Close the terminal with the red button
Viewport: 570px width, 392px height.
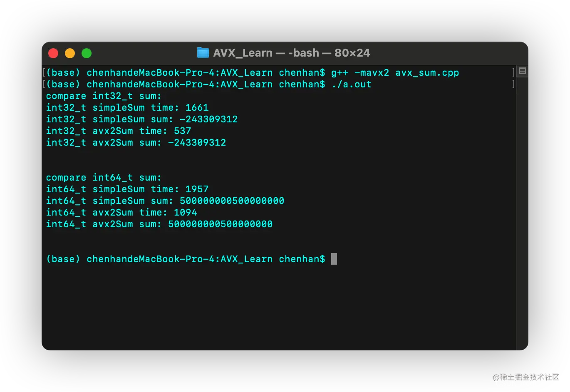[x=53, y=53]
